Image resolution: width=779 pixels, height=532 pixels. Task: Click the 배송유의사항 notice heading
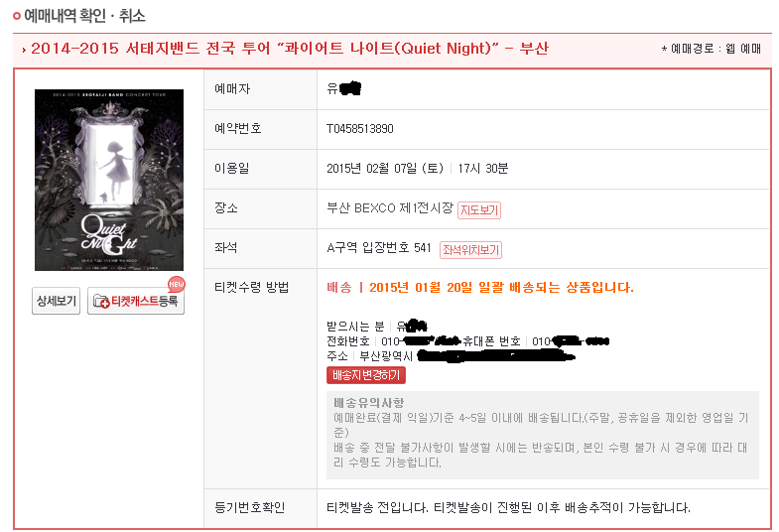[368, 402]
